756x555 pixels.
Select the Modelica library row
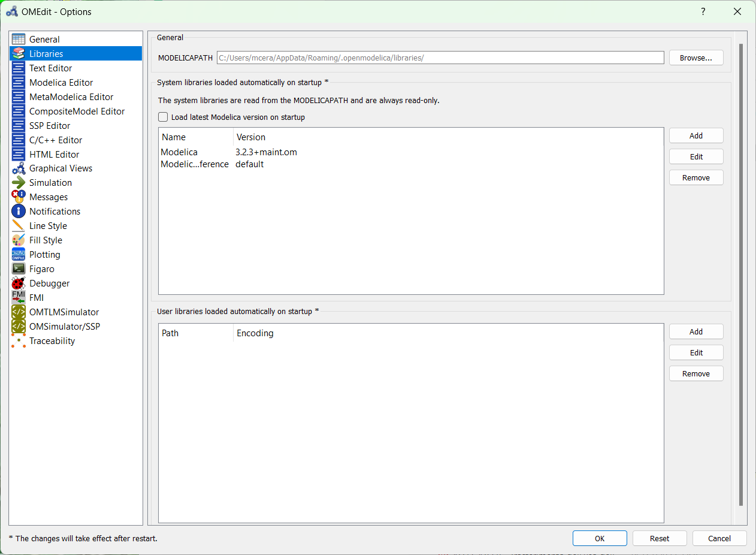coord(411,152)
